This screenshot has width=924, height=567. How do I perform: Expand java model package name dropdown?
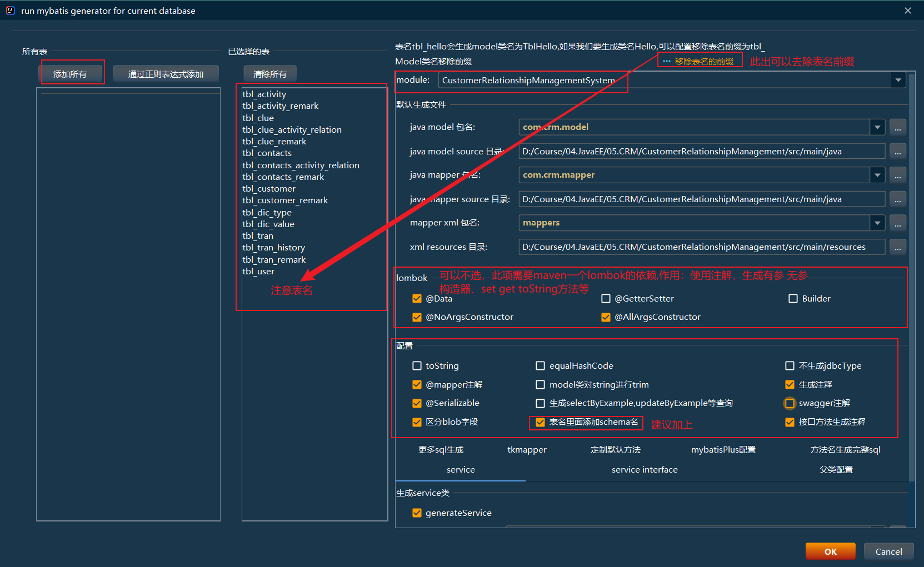click(x=877, y=127)
